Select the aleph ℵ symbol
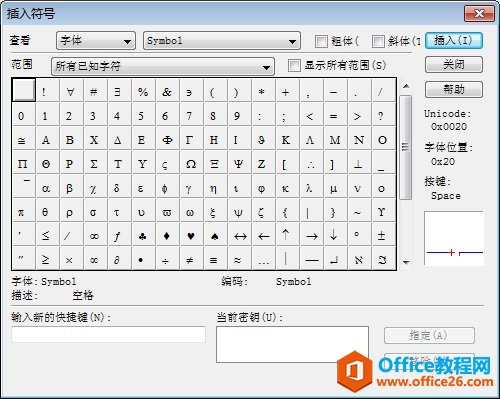Screen dimensions: 500x399 coord(359,259)
